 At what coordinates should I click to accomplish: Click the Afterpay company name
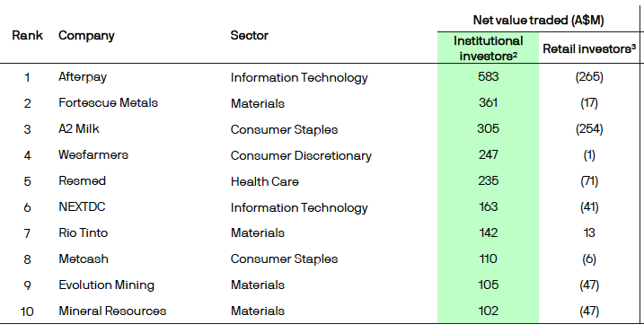[83, 77]
